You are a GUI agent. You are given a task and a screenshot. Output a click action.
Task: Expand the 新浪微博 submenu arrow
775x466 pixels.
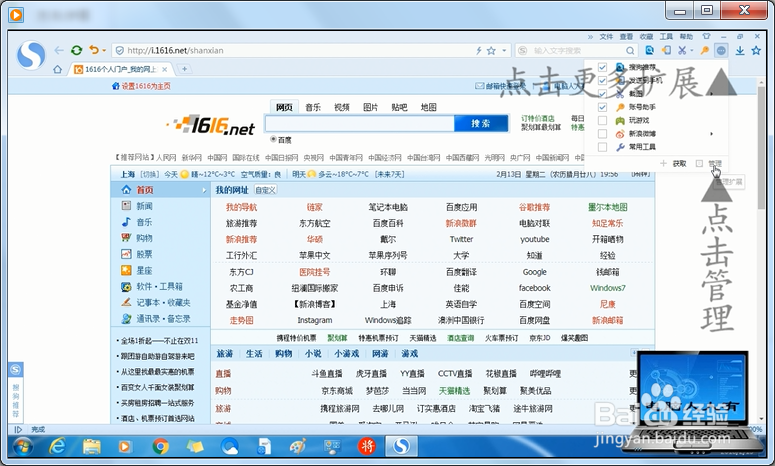tap(712, 134)
